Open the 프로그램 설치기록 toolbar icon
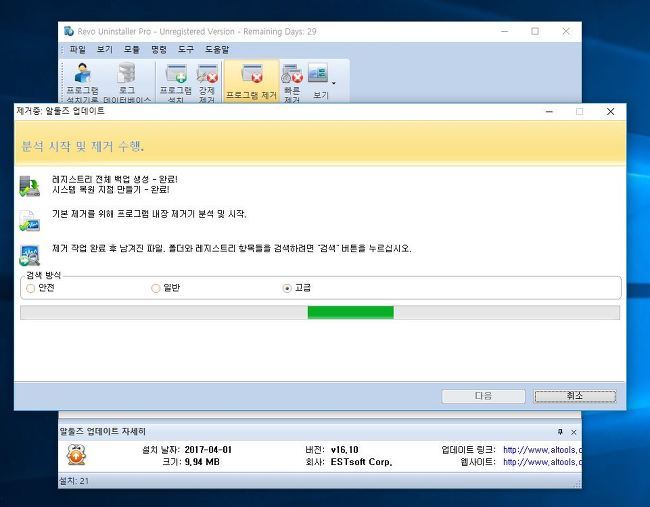The width and height of the screenshot is (650, 507). [82, 82]
